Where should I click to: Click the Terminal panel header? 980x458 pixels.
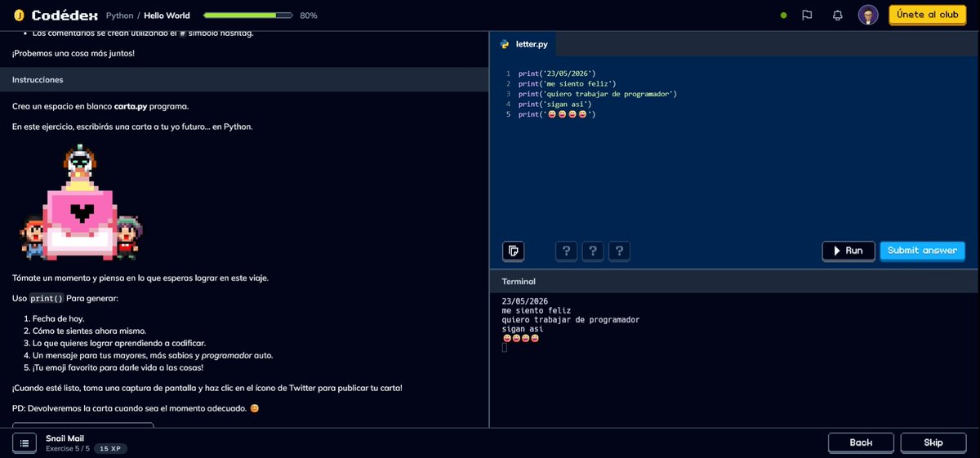pyautogui.click(x=735, y=281)
